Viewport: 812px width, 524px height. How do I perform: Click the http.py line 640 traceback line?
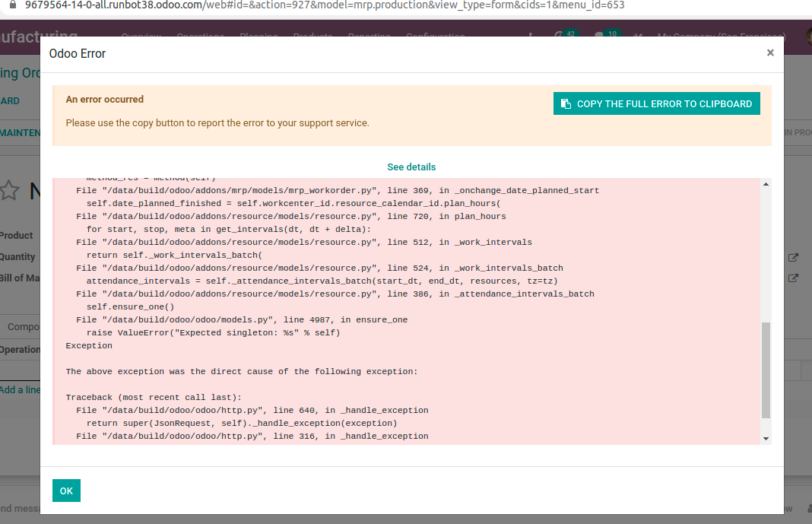pyautogui.click(x=252, y=411)
